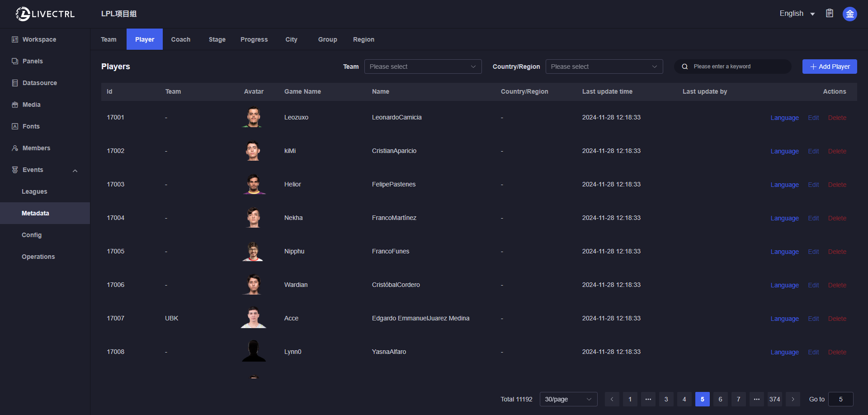The width and height of the screenshot is (868, 415).
Task: Click the Fonts icon in sidebar
Action: pos(15,126)
